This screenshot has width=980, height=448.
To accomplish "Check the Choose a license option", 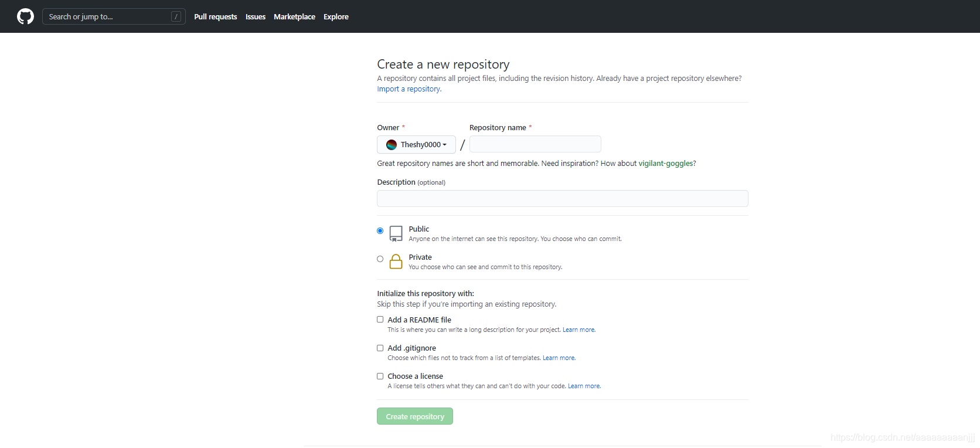I will [x=380, y=376].
